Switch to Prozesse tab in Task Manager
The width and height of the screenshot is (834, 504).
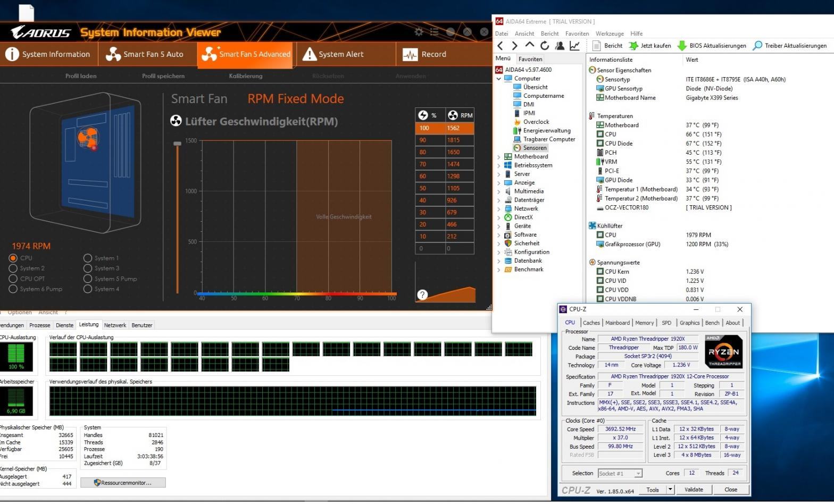40,325
